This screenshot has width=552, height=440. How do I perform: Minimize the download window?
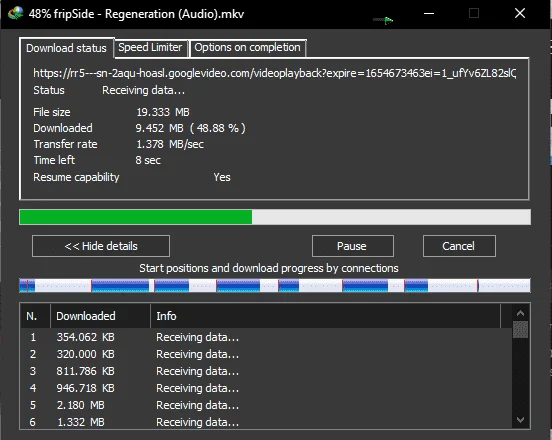click(429, 13)
